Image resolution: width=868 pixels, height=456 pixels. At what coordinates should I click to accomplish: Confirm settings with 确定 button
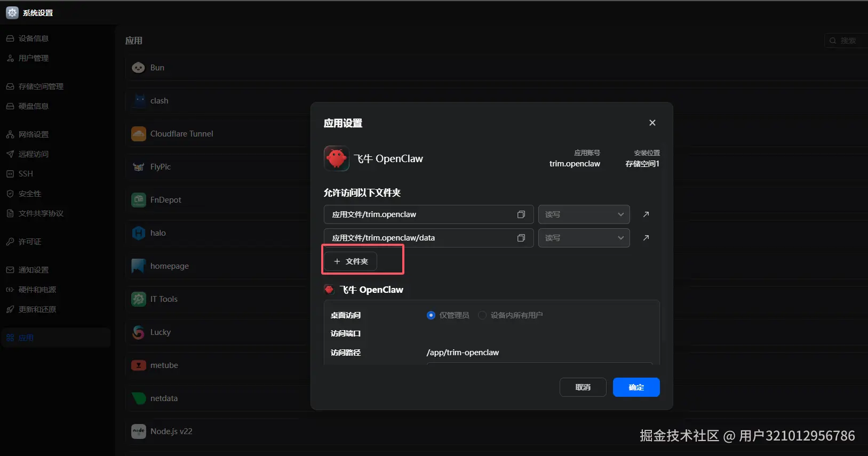click(x=636, y=387)
